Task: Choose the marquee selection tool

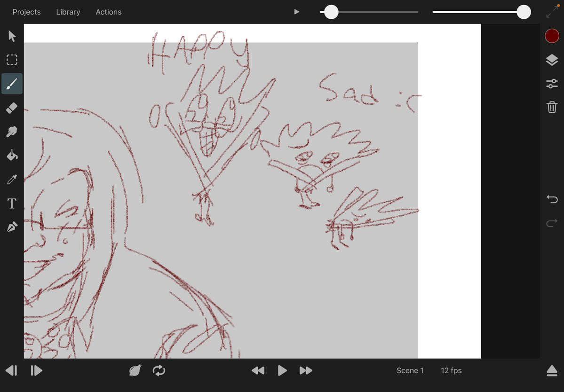Action: (x=12, y=60)
